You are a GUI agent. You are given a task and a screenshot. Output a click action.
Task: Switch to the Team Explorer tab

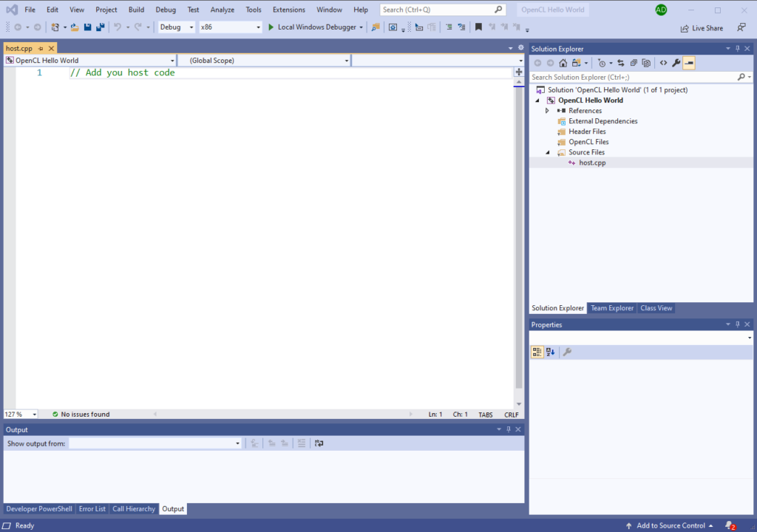[x=612, y=308]
